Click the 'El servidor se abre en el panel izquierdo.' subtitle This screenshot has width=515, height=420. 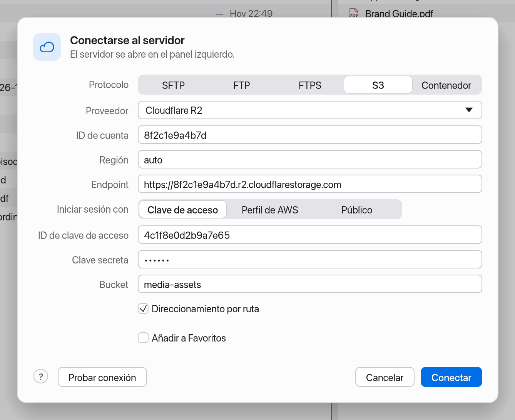click(x=152, y=54)
